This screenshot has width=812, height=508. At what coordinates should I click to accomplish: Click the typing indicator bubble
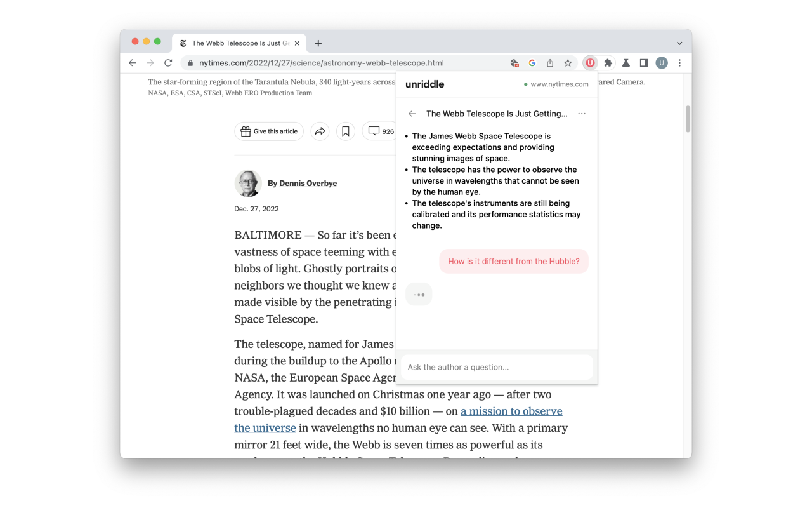click(419, 295)
